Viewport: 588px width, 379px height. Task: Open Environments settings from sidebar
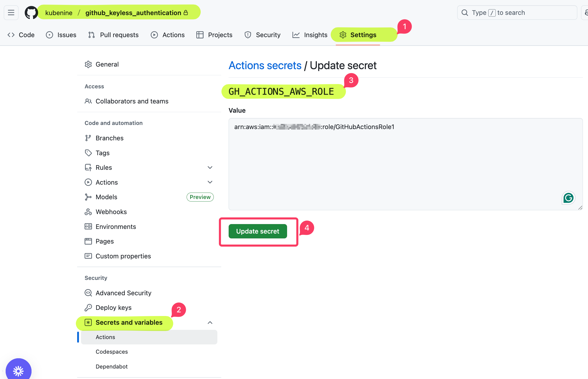[116, 226]
